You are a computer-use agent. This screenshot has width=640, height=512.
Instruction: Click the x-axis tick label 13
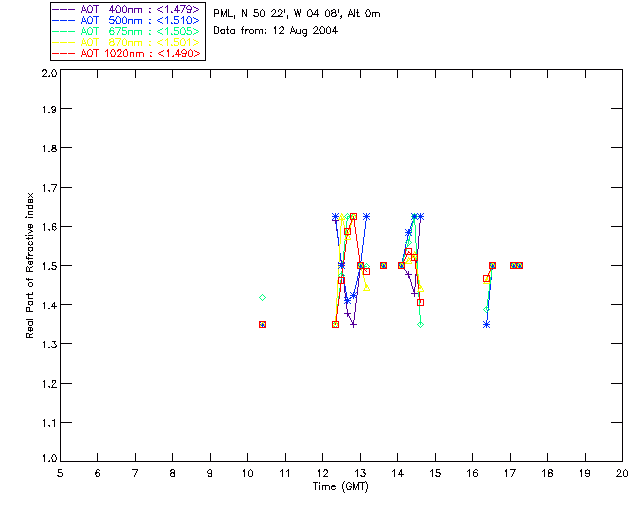360,473
